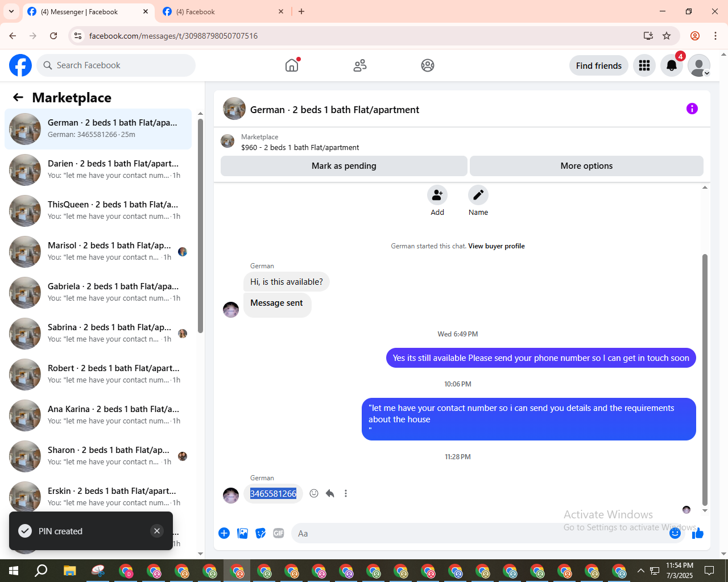Switch to the Messenger | Facebook browser tab
Screen dimensions: 728x582
(88, 11)
